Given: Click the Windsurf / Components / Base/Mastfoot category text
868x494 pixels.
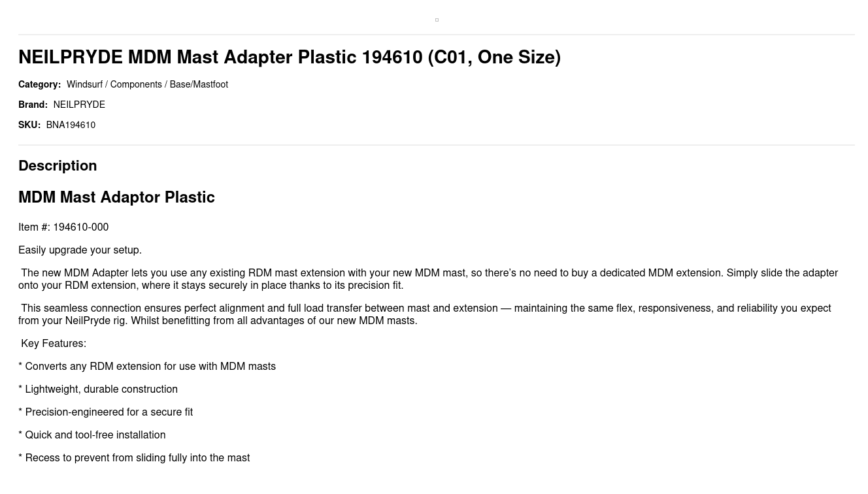Looking at the screenshot, I should [x=147, y=84].
